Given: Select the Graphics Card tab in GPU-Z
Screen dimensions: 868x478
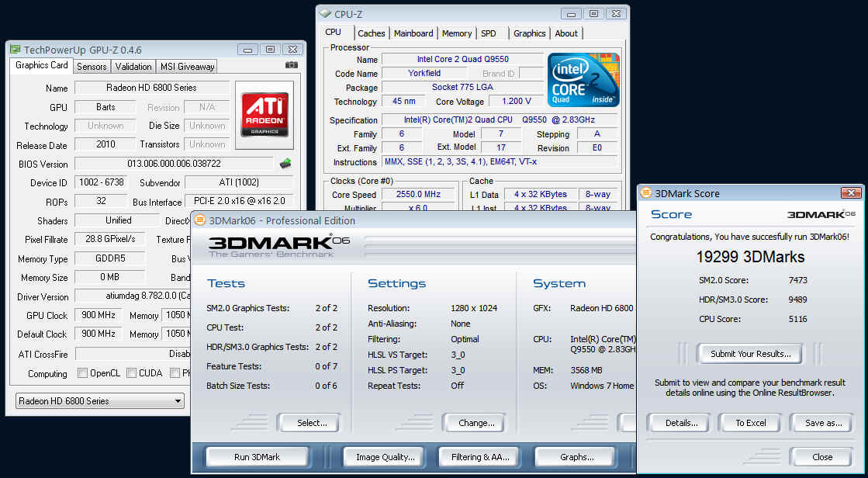Looking at the screenshot, I should click(x=42, y=65).
